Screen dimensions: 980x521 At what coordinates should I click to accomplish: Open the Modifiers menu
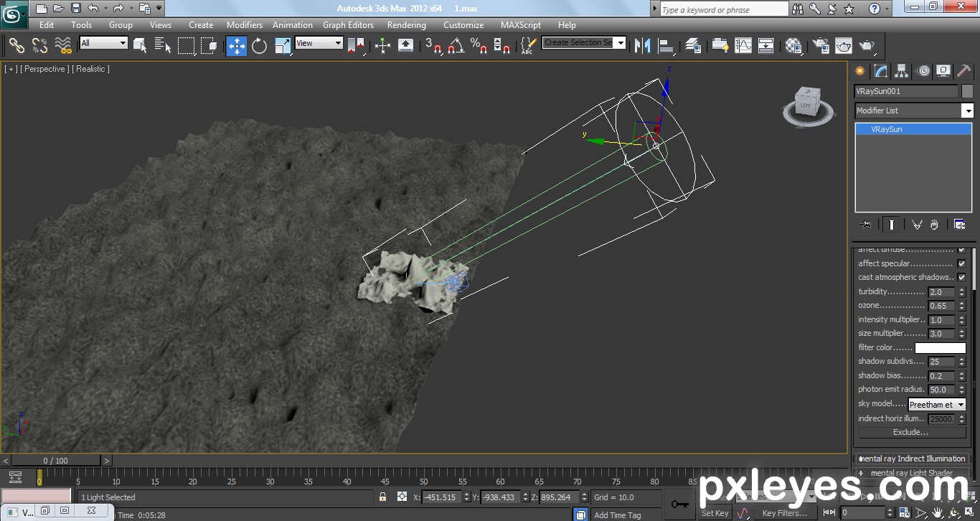pos(244,24)
